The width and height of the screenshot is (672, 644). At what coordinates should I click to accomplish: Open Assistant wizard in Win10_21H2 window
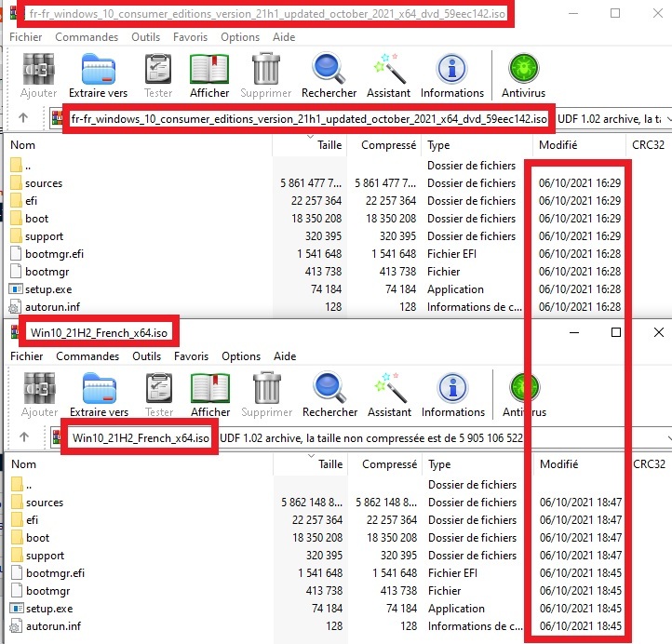[389, 395]
